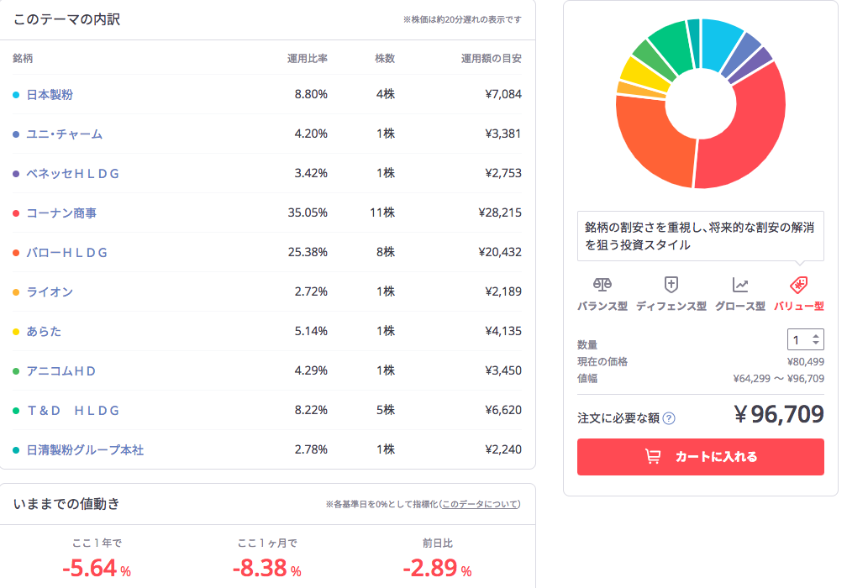Click the ¥28,215 amount cell
The image size is (868, 588).
coord(500,213)
